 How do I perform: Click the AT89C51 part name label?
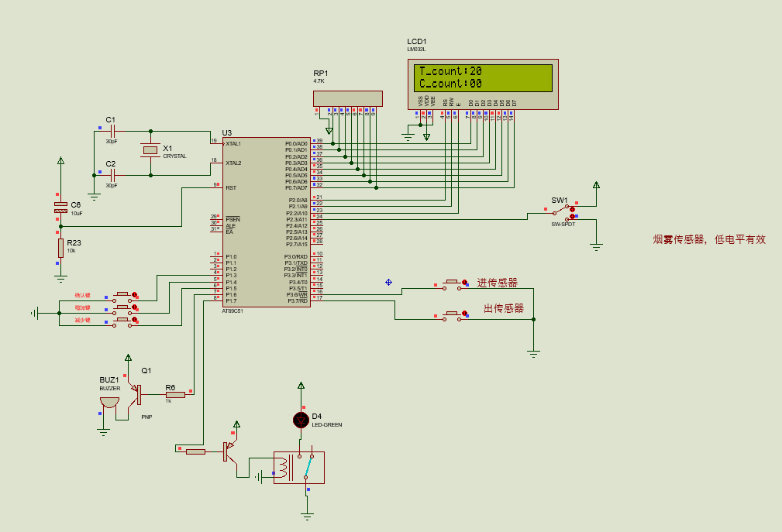coord(233,311)
